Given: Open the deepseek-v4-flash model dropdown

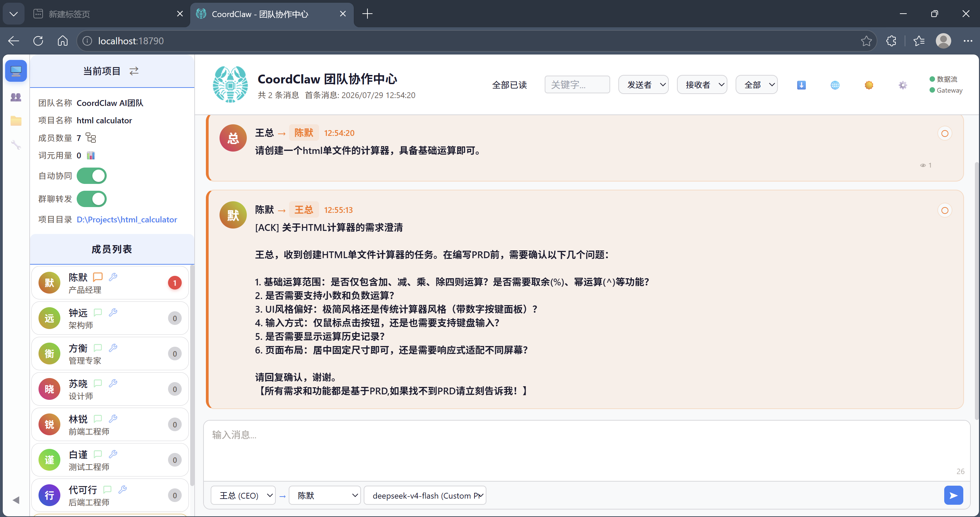Looking at the screenshot, I should [x=425, y=495].
